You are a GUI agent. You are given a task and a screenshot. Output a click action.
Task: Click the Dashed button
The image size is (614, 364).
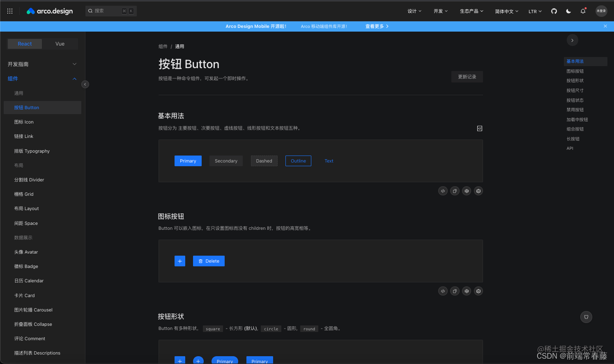[264, 161]
